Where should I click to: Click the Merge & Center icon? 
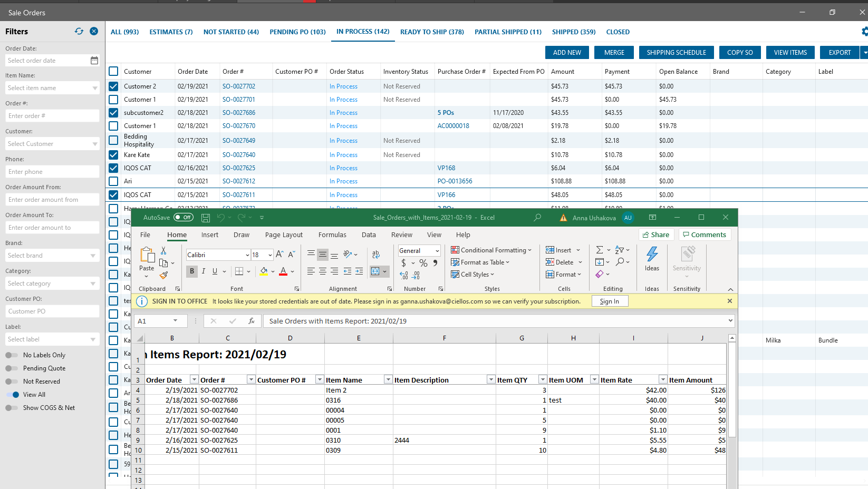[375, 271]
